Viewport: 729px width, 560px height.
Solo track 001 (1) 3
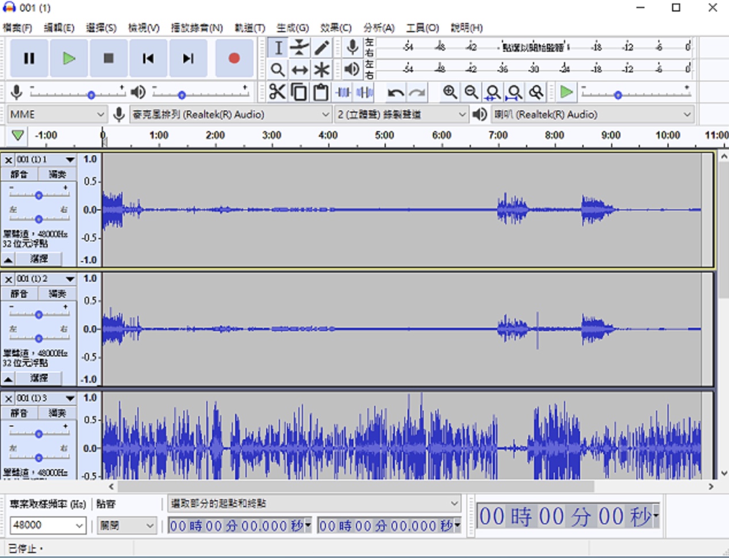pos(57,413)
